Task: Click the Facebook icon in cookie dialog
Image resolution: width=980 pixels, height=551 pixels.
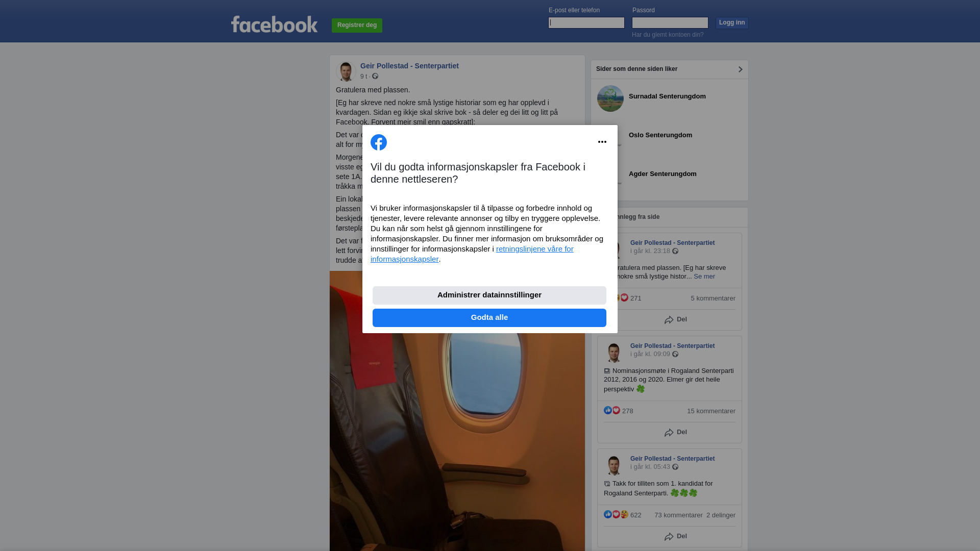Action: [x=379, y=142]
